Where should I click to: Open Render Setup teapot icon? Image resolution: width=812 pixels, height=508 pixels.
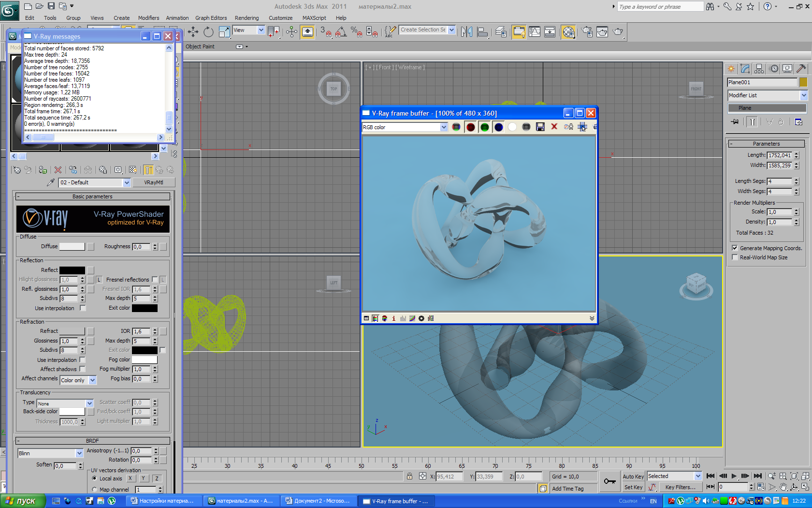click(587, 32)
